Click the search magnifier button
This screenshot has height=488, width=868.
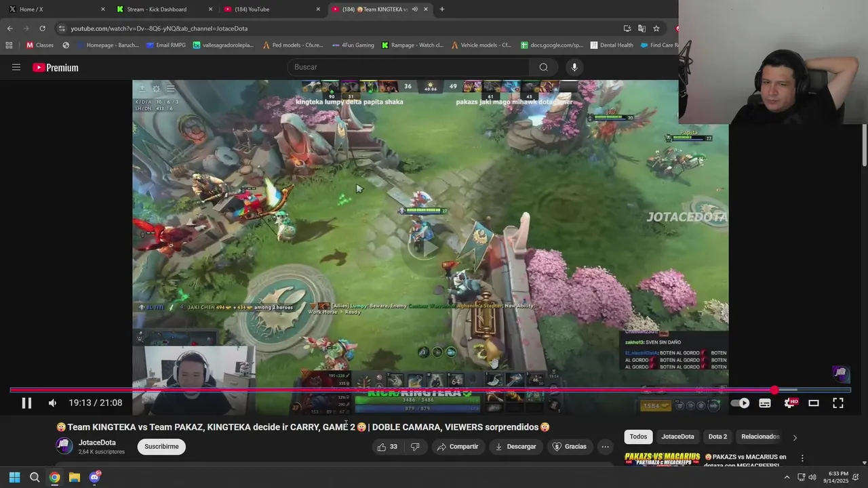(x=543, y=67)
